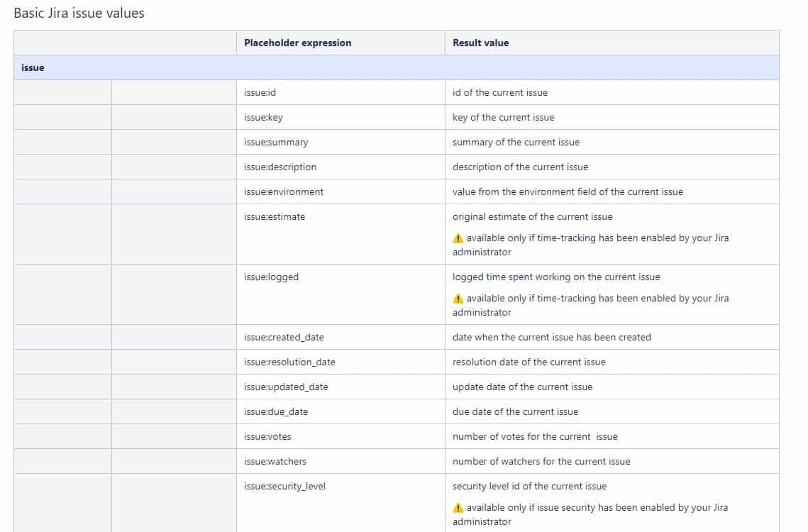
Task: Click the issue:due_date placeholder text
Action: 275,411
